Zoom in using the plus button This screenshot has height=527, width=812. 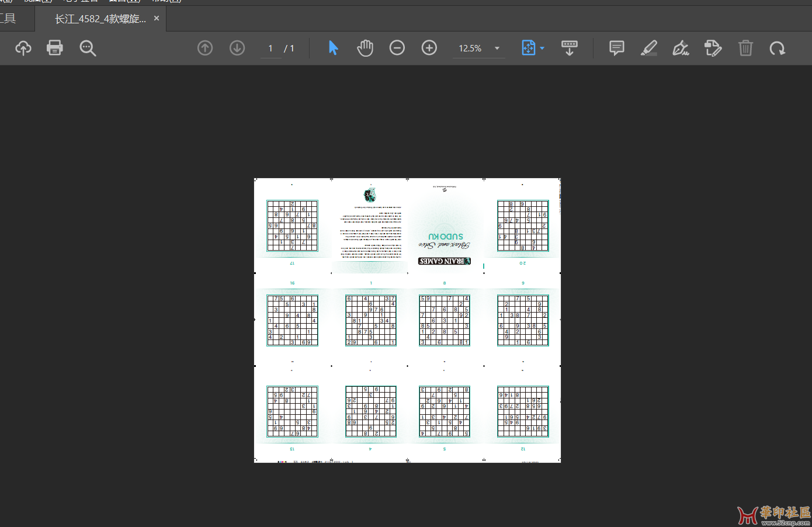429,48
